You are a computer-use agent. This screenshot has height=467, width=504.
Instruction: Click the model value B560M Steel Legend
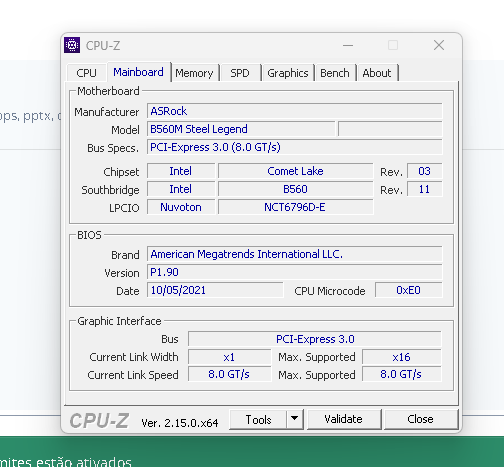[x=241, y=129]
